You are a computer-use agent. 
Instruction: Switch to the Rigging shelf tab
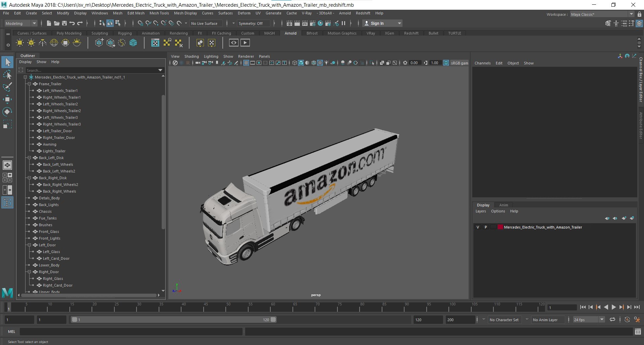click(x=125, y=33)
